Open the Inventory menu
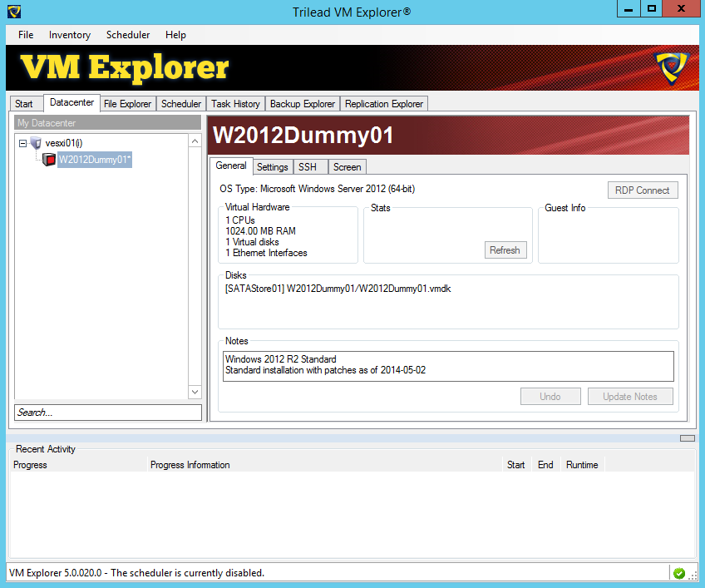The height and width of the screenshot is (588, 705). (x=70, y=35)
